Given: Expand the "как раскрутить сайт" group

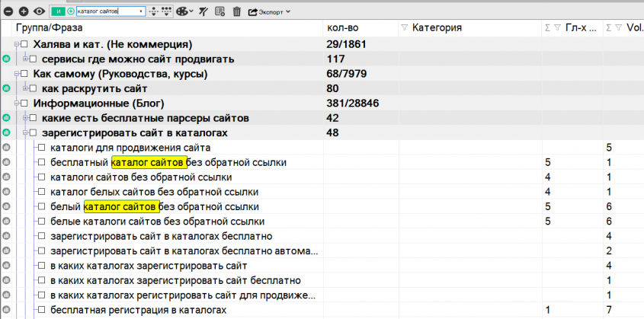Looking at the screenshot, I should 26,88.
